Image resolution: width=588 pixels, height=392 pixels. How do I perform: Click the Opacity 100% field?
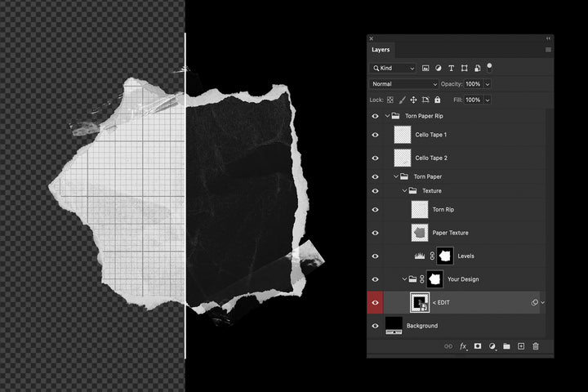click(x=473, y=84)
